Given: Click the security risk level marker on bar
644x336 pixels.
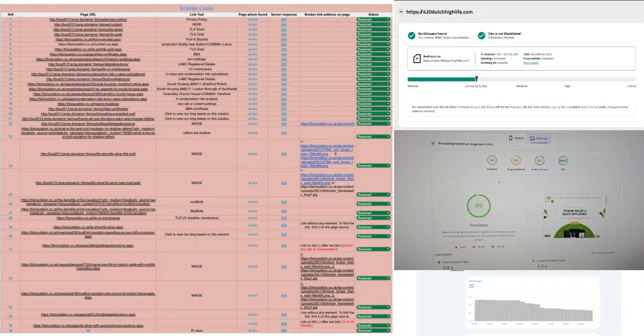Looking at the screenshot, I should [x=476, y=79].
